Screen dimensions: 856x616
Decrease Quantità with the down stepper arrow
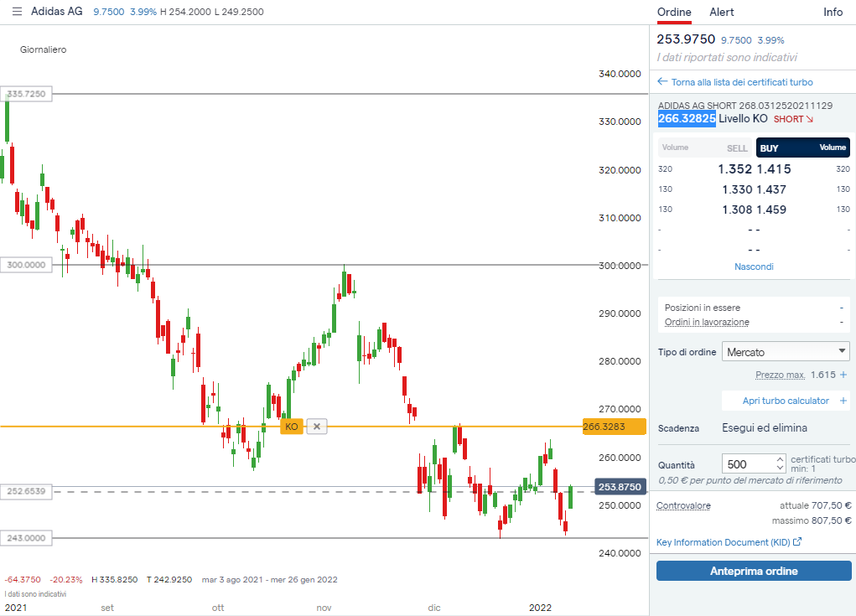781,468
